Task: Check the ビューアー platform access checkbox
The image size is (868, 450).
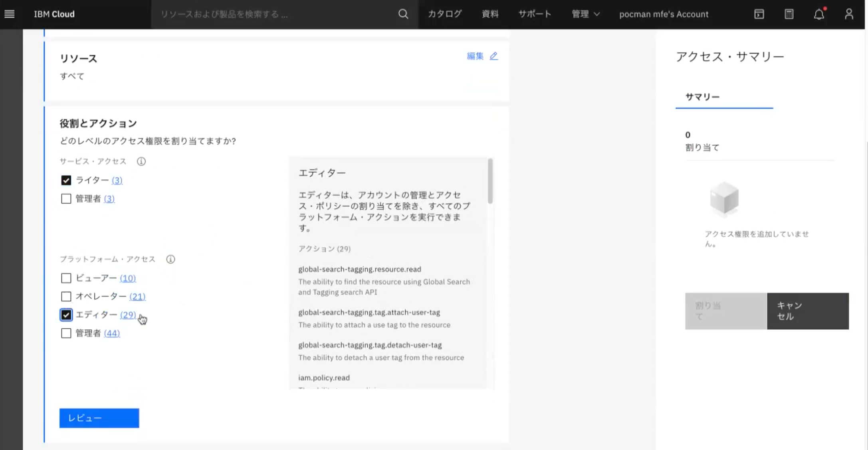Action: pos(66,278)
